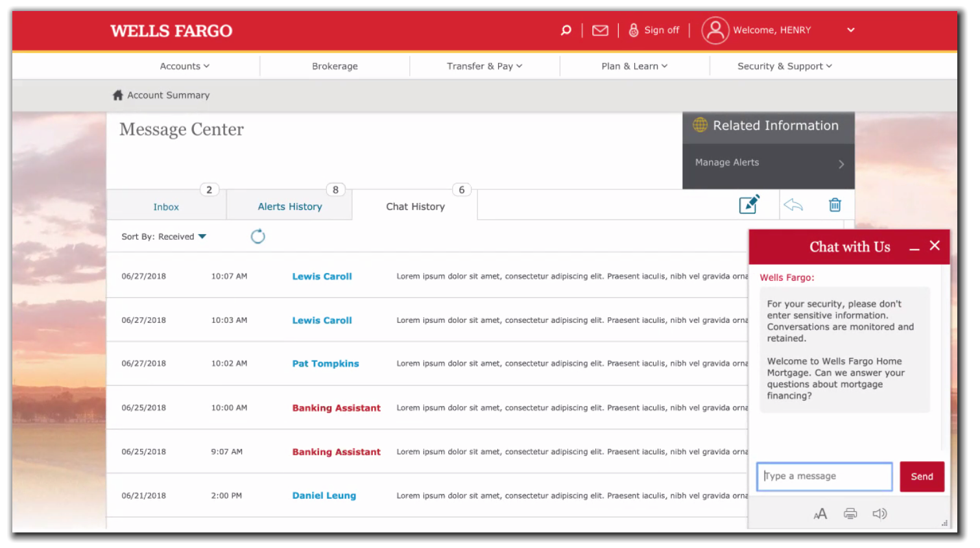
Task: Click the home icon beside Account Summary
Action: (x=117, y=95)
